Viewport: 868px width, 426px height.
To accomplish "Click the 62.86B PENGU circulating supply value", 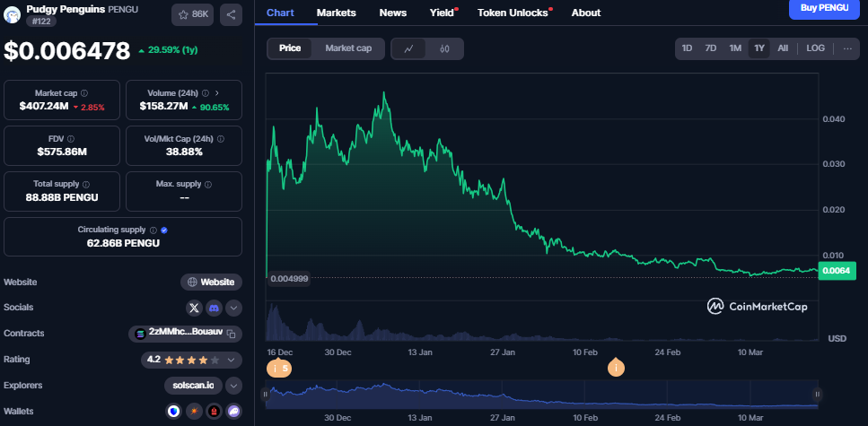I will pyautogui.click(x=124, y=243).
